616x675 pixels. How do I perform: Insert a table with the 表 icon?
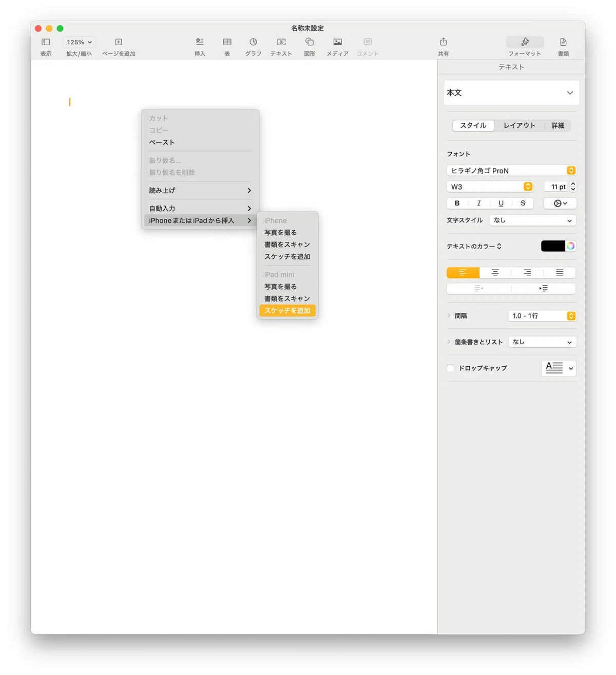(x=227, y=42)
